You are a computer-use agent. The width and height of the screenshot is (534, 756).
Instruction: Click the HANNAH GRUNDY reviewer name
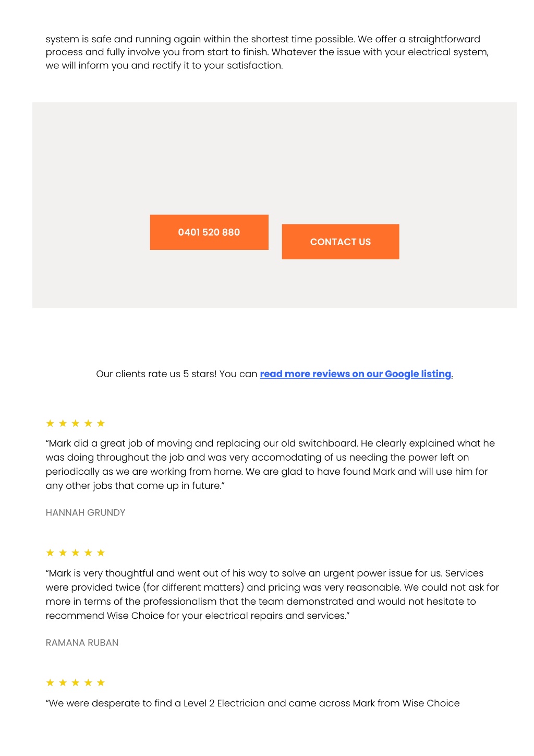click(x=86, y=513)
